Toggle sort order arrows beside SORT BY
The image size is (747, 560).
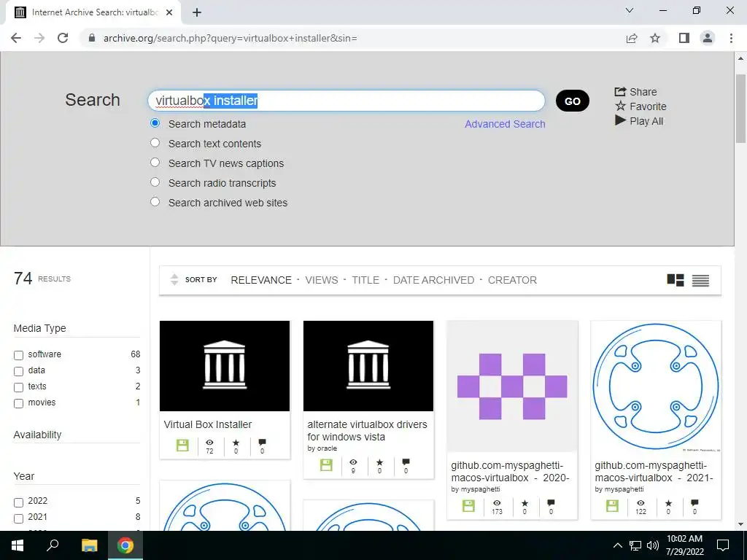174,279
